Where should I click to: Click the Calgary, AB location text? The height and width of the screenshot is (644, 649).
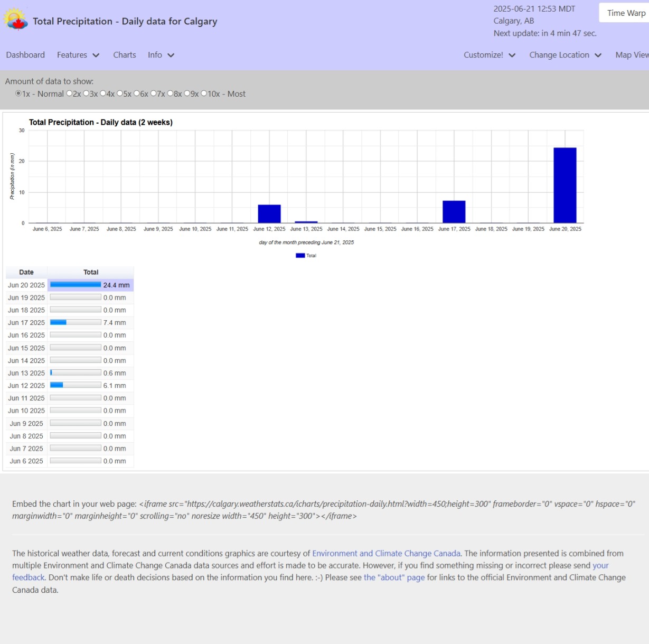pos(514,21)
